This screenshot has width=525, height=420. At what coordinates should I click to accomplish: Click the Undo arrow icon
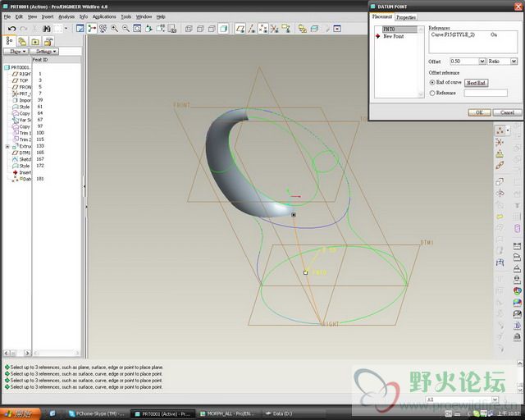tap(12, 29)
